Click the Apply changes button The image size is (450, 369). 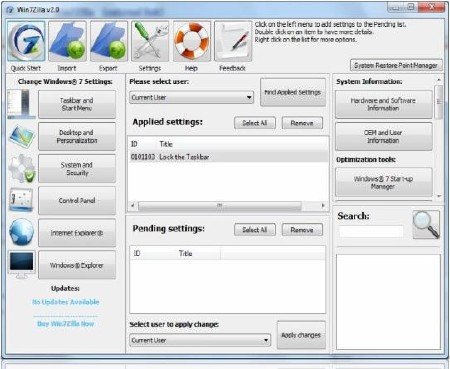click(301, 335)
